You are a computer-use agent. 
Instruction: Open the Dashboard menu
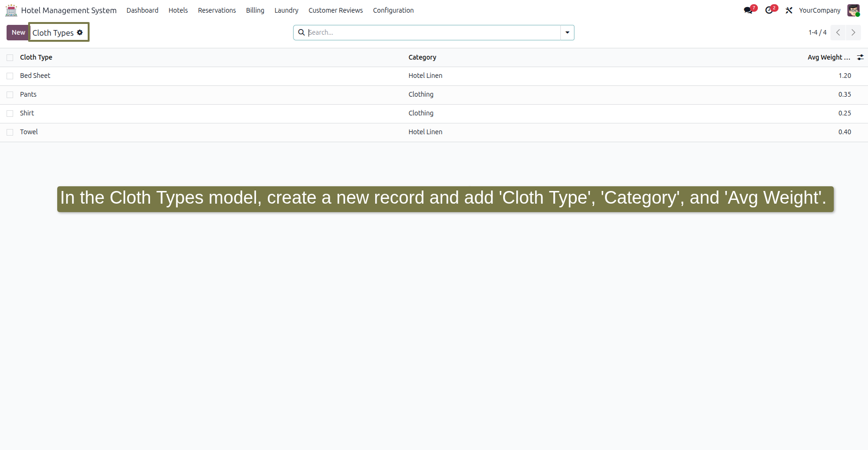pos(143,10)
